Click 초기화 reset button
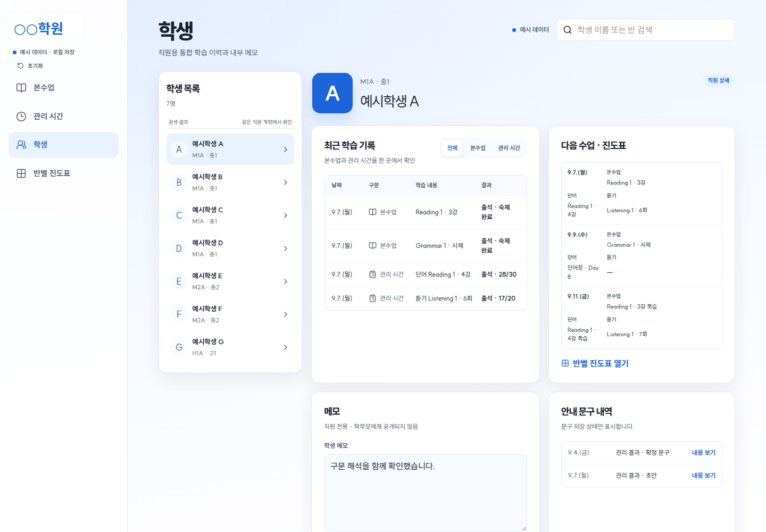This screenshot has width=766, height=532. coord(30,66)
